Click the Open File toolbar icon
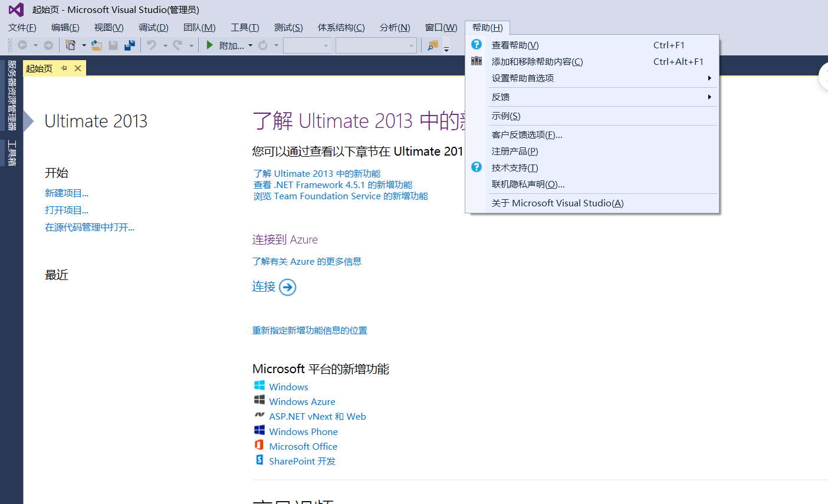 click(97, 45)
